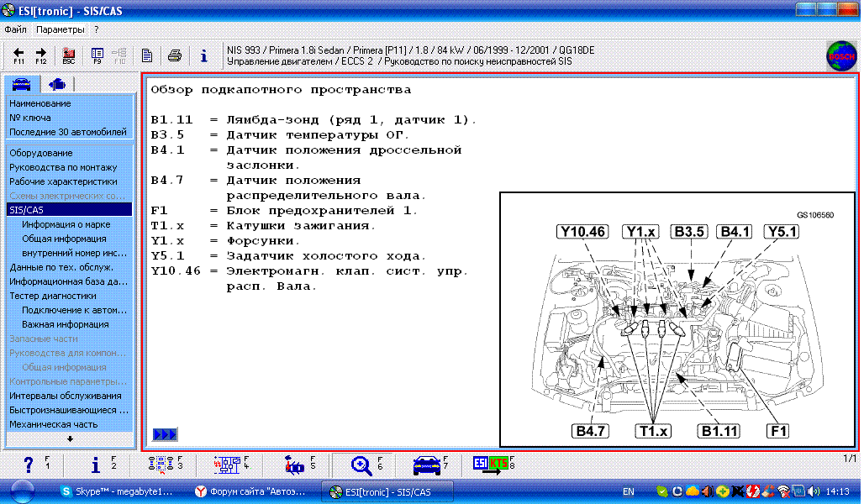Screen dimensions: 864x504
Task: Open the F9 list view icon
Action: coord(97,55)
